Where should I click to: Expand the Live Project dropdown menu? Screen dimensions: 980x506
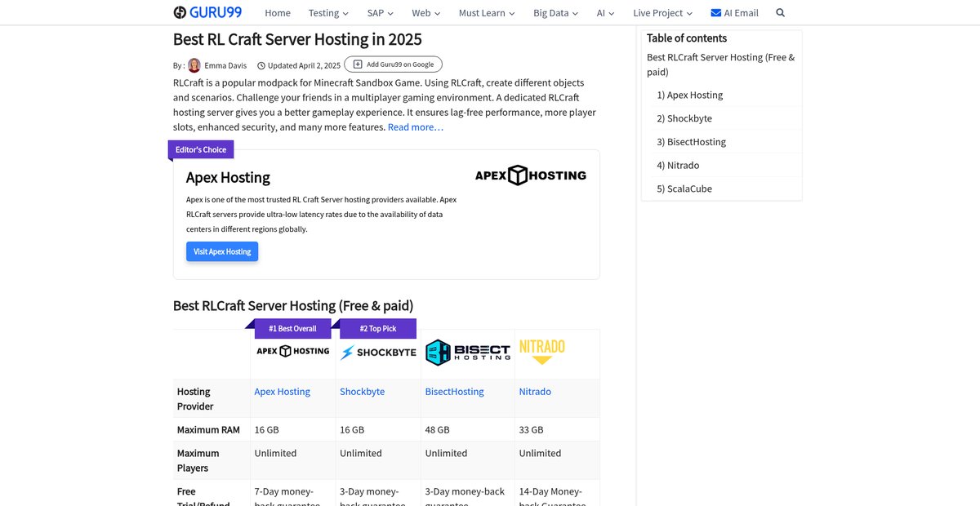click(x=663, y=13)
